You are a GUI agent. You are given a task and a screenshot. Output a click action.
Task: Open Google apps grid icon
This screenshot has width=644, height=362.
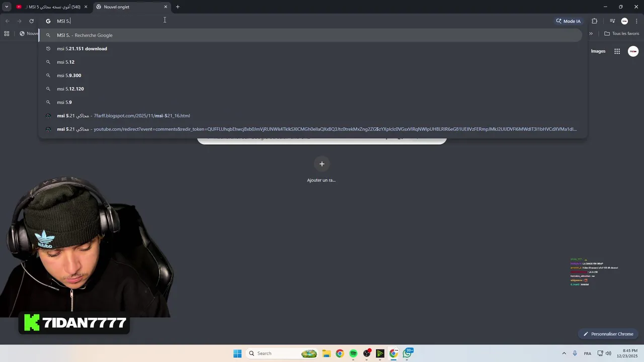coord(617,51)
